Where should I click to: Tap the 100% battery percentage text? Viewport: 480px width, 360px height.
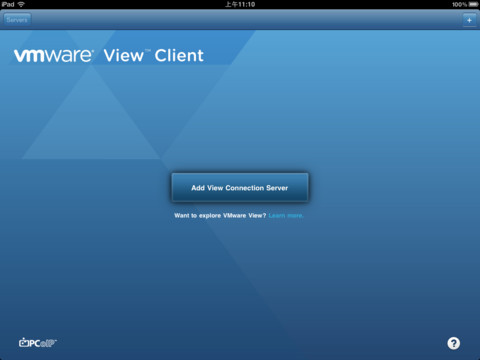pyautogui.click(x=459, y=4)
